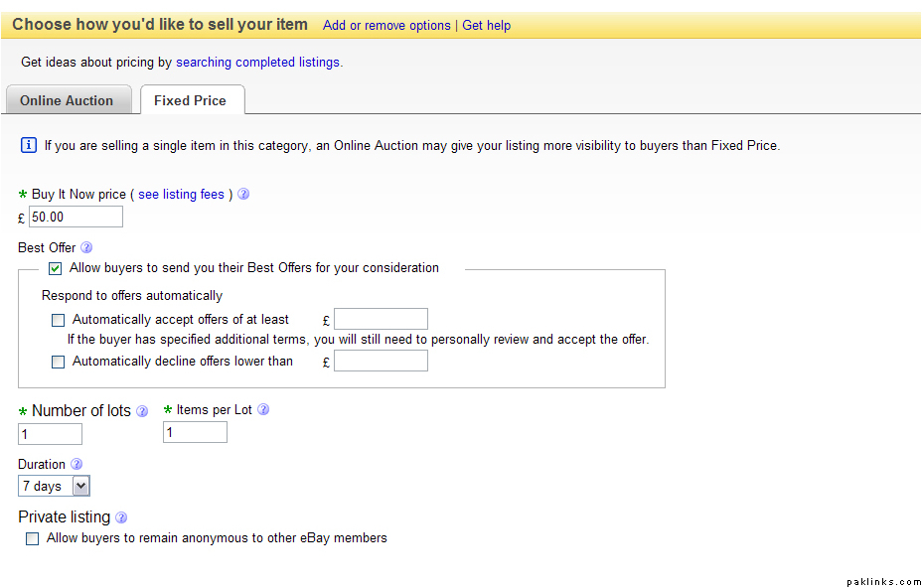The width and height of the screenshot is (922, 588).
Task: Open the see listing fees link
Action: 181,195
